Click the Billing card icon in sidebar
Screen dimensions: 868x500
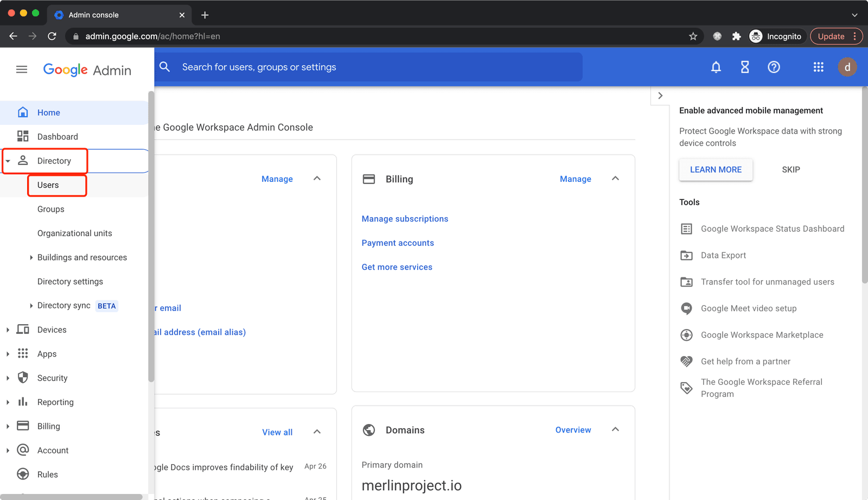click(x=23, y=426)
